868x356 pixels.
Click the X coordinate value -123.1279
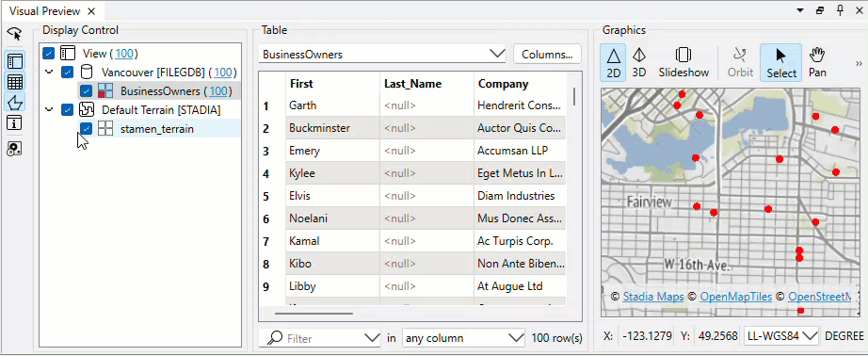pos(647,335)
